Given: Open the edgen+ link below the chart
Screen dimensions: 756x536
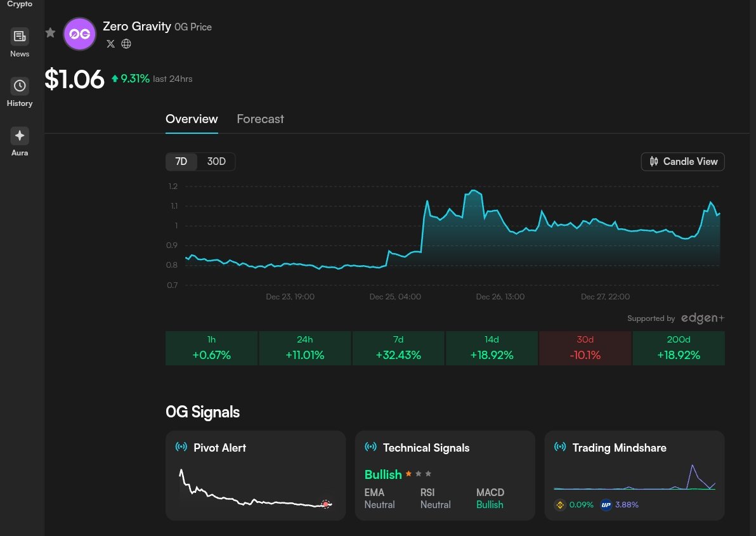Looking at the screenshot, I should [702, 318].
